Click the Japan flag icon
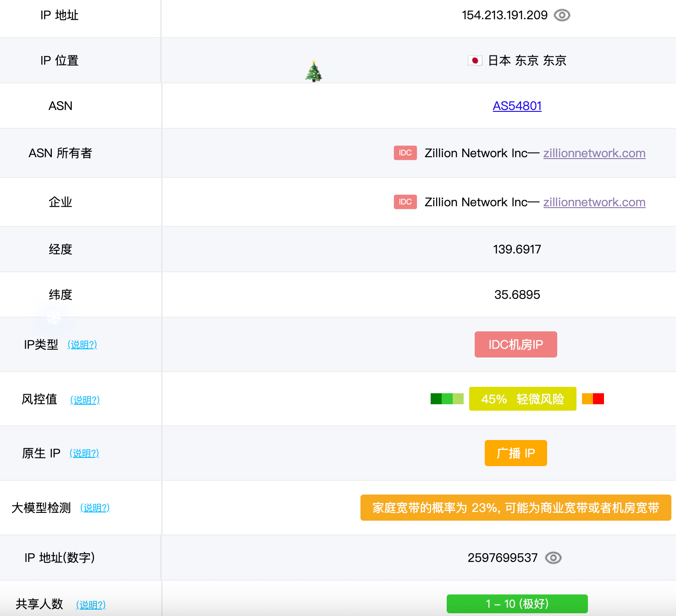Image resolution: width=676 pixels, height=616 pixels. (x=475, y=60)
